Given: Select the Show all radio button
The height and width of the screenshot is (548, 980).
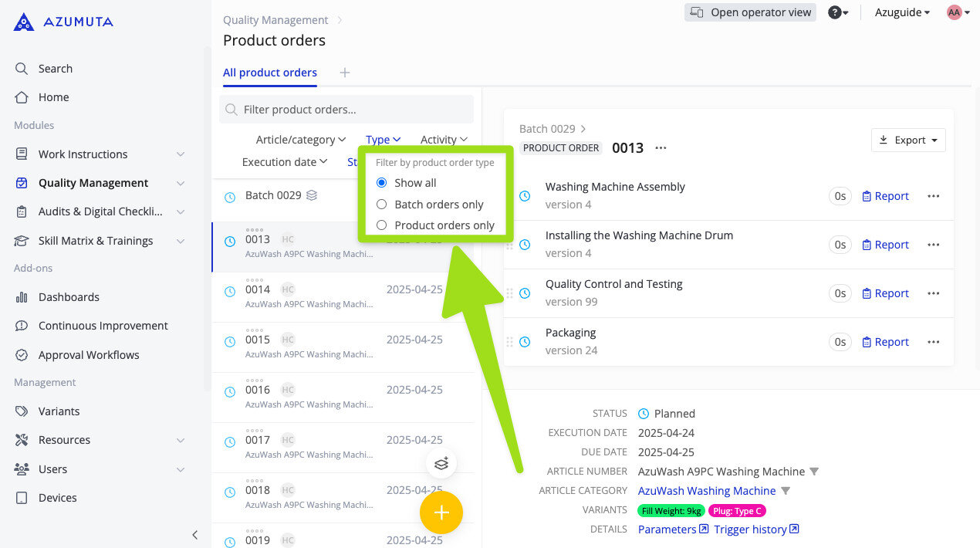Looking at the screenshot, I should [381, 182].
